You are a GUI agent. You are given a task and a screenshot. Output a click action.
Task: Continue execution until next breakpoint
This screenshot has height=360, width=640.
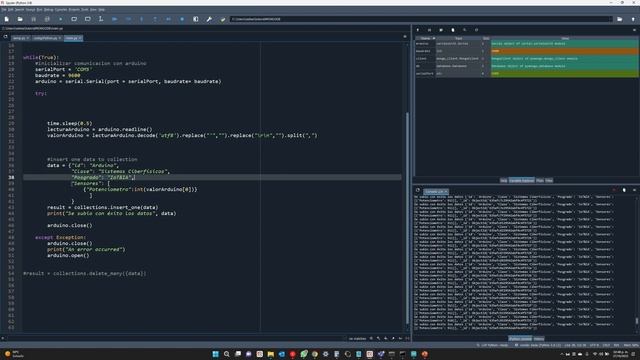click(169, 19)
